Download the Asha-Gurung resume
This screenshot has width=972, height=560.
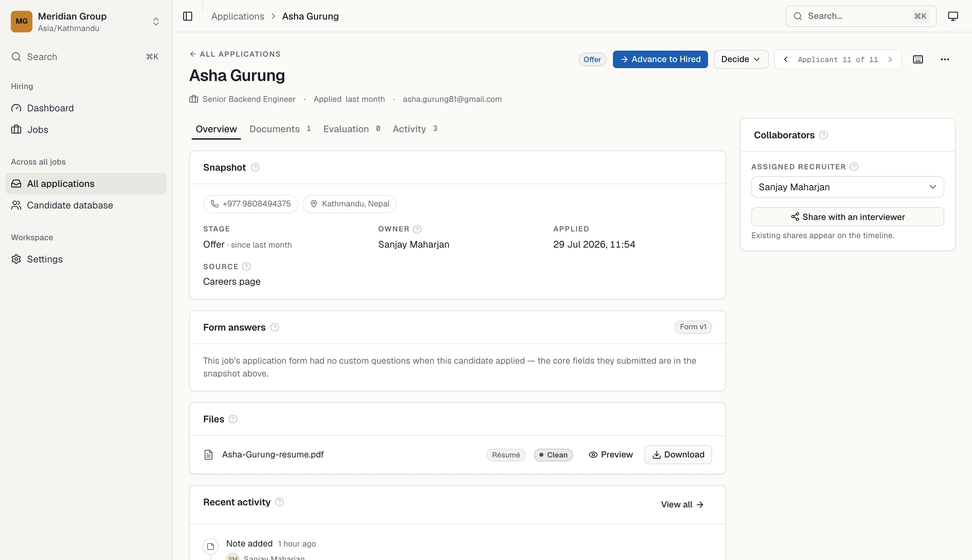tap(678, 455)
